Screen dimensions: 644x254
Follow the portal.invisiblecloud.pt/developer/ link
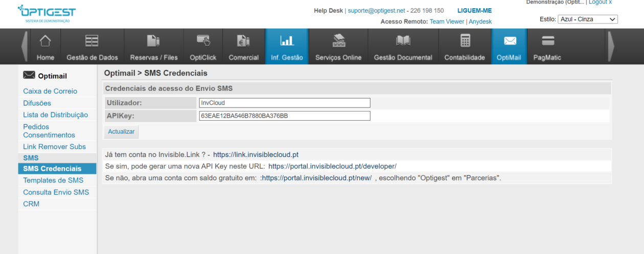coord(332,166)
